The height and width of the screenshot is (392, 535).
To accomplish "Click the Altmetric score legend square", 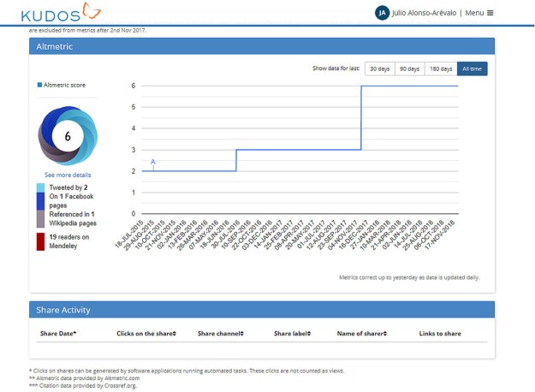I will [39, 86].
